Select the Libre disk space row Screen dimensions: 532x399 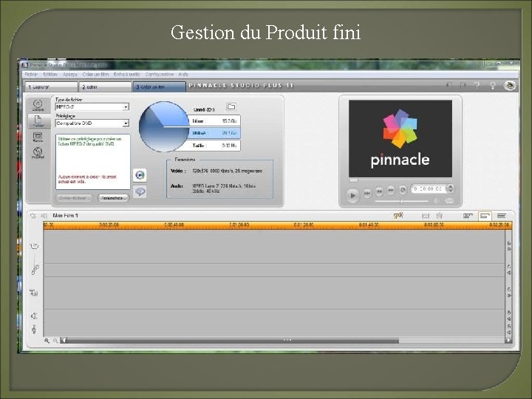[x=215, y=121]
